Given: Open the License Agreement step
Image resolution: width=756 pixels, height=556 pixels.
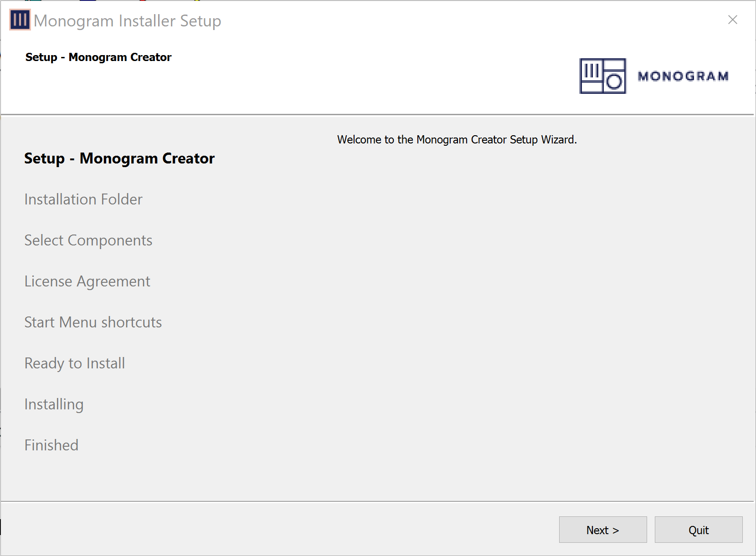Looking at the screenshot, I should click(87, 281).
